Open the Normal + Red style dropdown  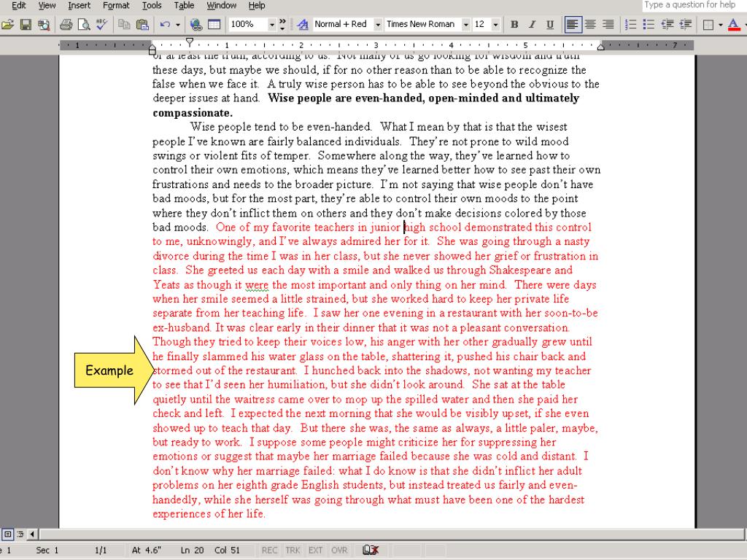[x=378, y=24]
